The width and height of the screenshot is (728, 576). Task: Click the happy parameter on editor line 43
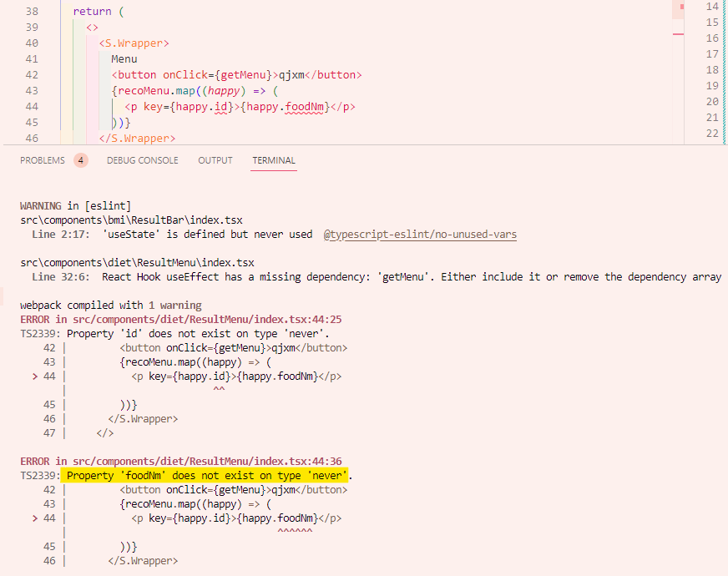(224, 90)
